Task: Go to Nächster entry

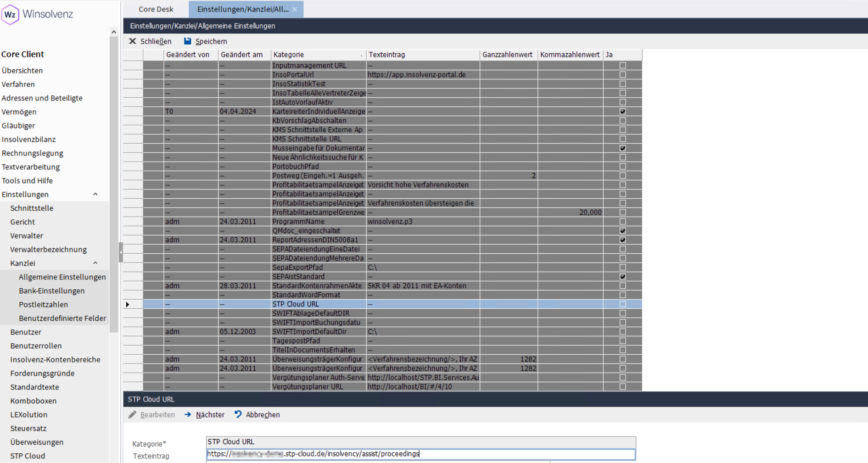Action: (x=204, y=415)
